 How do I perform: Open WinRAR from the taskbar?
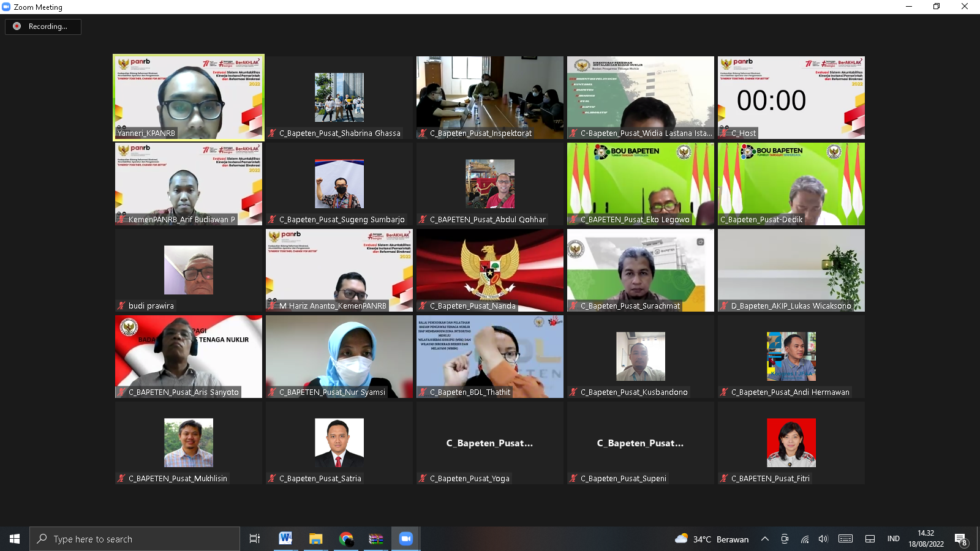pos(375,539)
